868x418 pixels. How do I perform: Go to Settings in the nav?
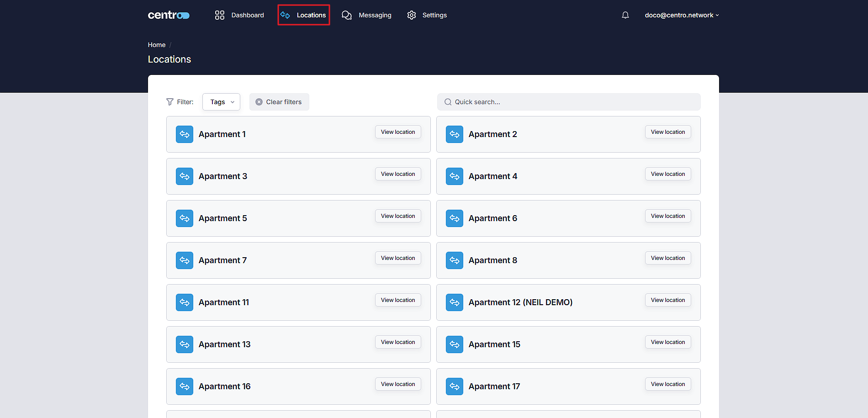427,15
